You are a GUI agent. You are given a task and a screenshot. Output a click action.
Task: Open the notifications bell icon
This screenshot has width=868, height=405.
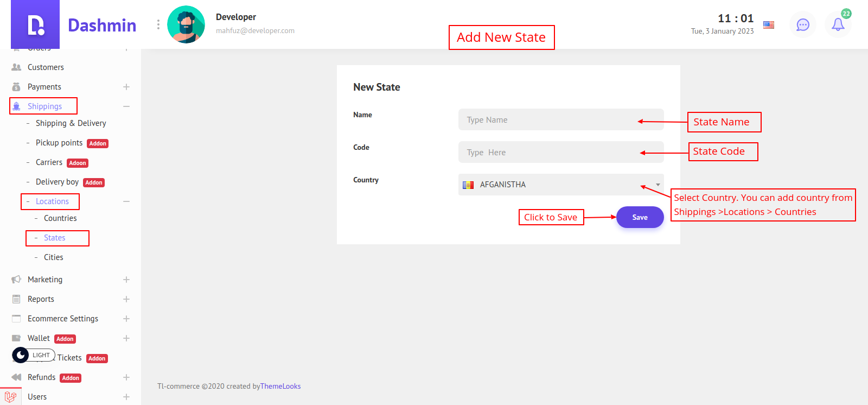[x=838, y=24]
